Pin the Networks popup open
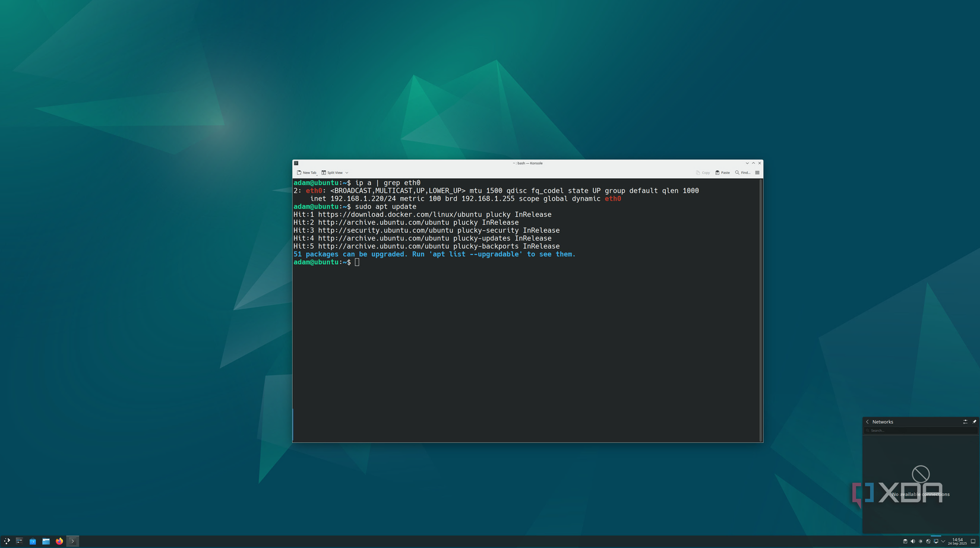980x548 pixels. coord(975,422)
